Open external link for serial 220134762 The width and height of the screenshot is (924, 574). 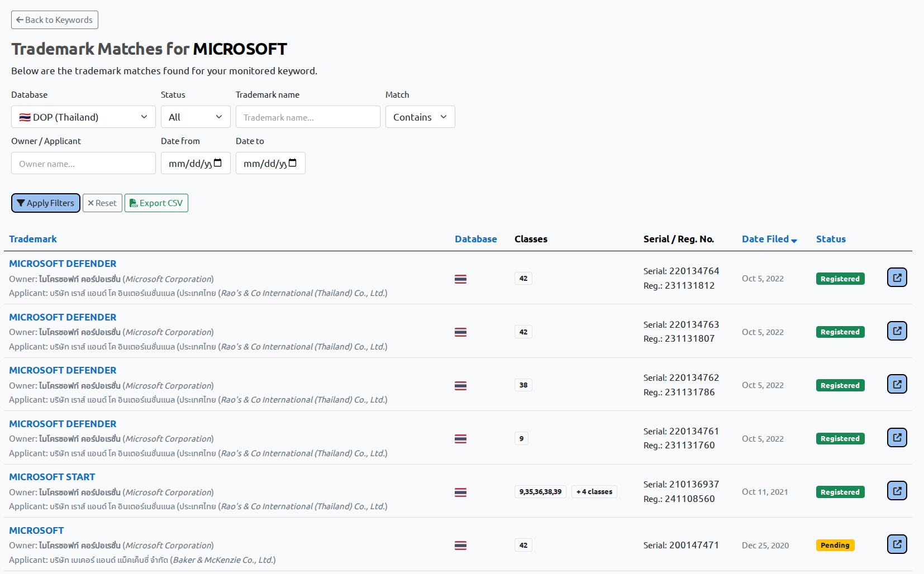(897, 384)
